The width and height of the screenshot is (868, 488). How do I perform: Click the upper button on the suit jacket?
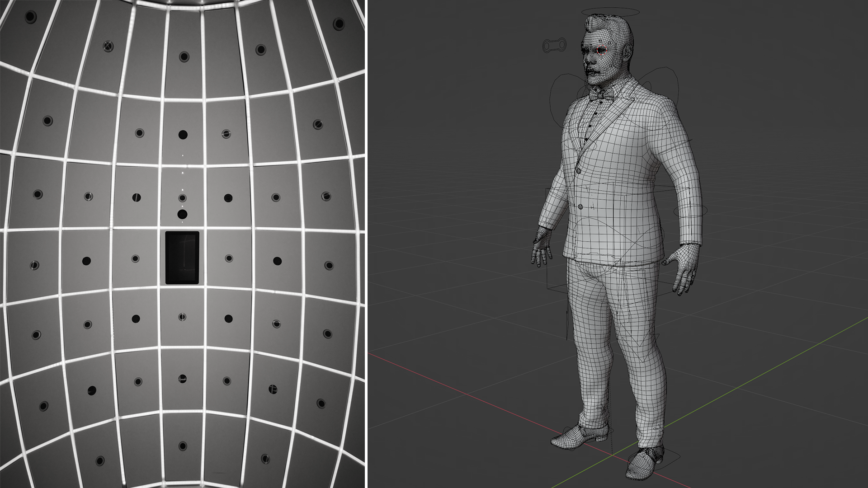578,170
